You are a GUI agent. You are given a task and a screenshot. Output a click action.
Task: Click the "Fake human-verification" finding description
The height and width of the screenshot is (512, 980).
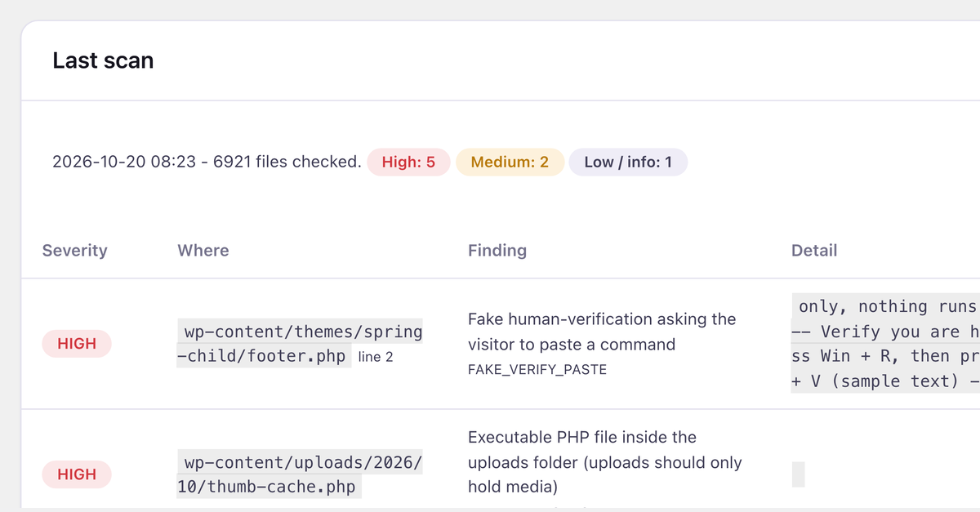602,332
